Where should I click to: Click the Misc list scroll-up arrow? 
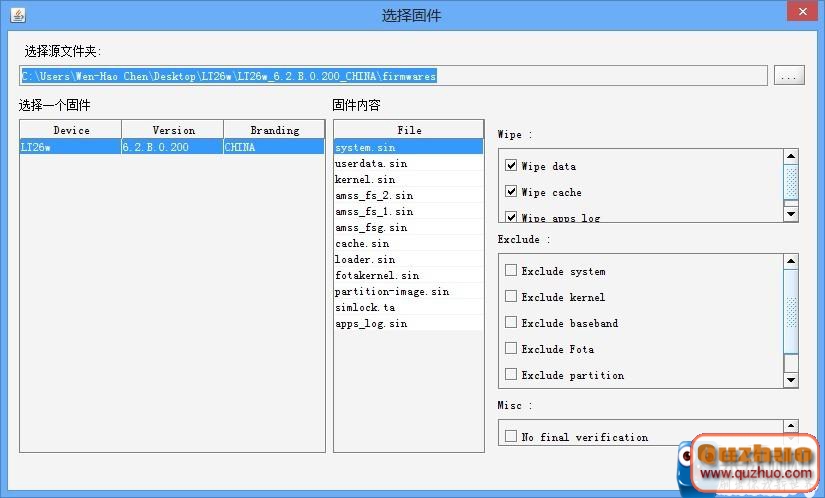click(791, 426)
